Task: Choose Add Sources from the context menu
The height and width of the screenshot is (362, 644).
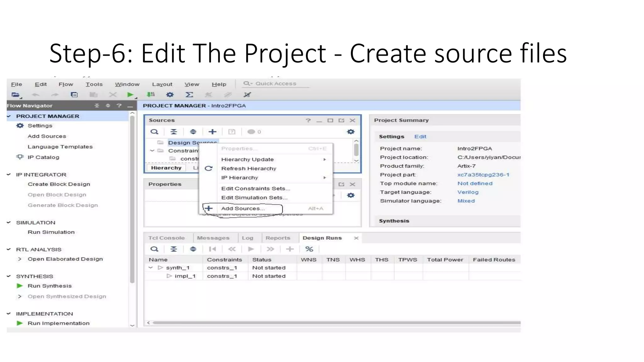Action: pos(242,208)
